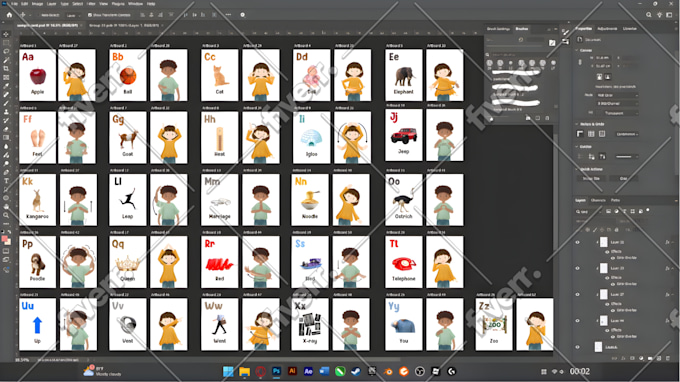Viewport: 680px width, 382px height.
Task: Open Auto-Select Layer dropdown in options bar
Action: pos(72,15)
